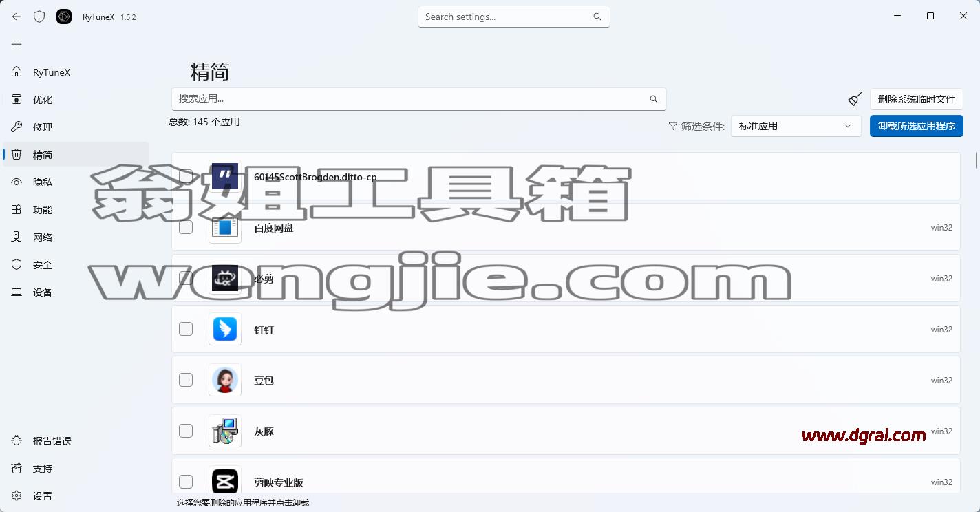
Task: Toggle the hamburger navigation menu
Action: 17,44
